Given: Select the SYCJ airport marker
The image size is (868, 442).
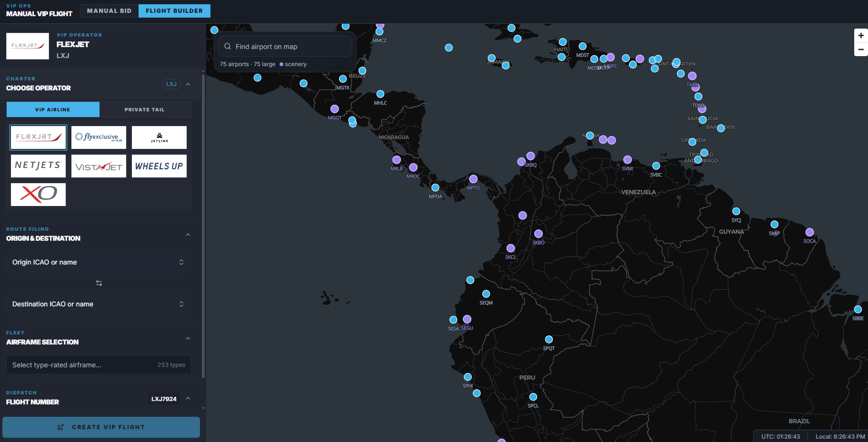Looking at the screenshot, I should point(736,211).
